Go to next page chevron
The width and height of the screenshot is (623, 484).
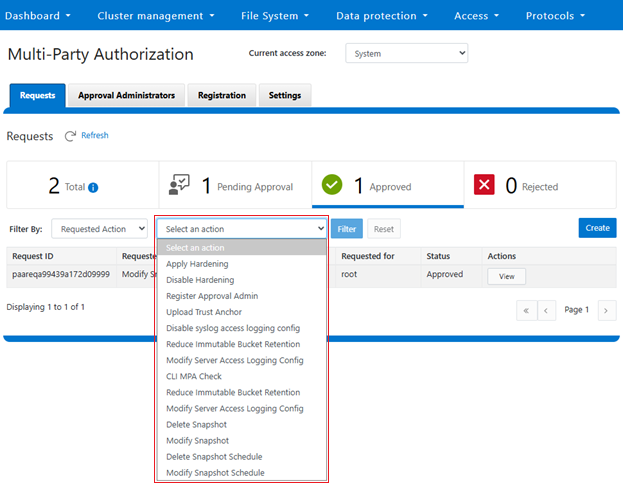(606, 310)
